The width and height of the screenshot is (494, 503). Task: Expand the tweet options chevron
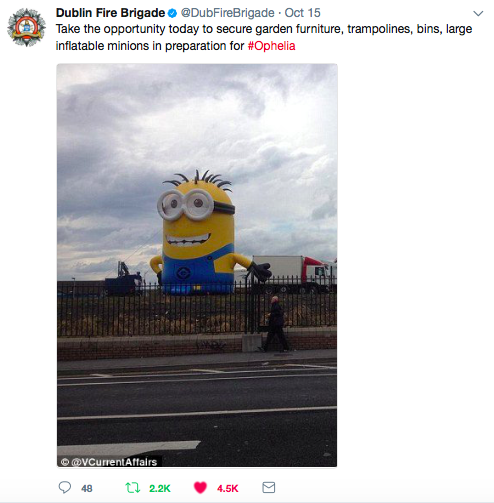(x=478, y=13)
